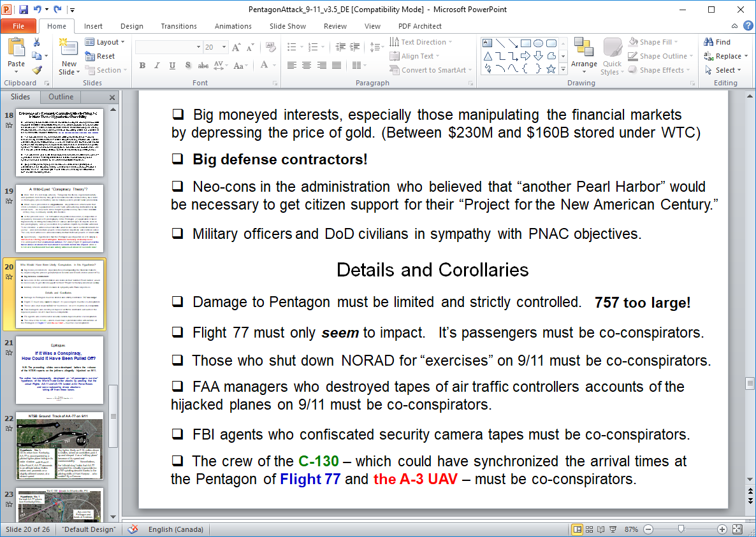Switch to Reading View
The height and width of the screenshot is (537, 756).
click(x=600, y=529)
